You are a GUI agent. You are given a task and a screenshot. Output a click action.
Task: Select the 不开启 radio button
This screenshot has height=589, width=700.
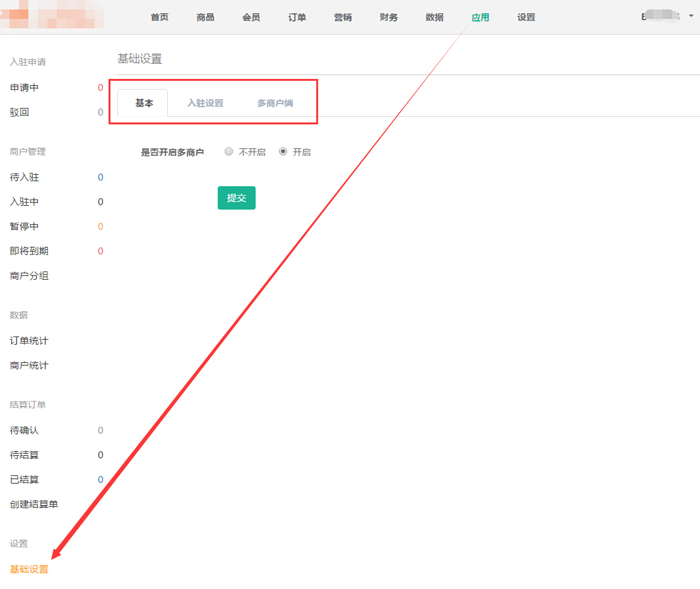229,152
